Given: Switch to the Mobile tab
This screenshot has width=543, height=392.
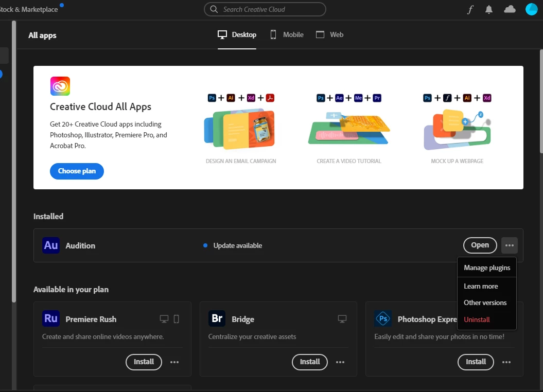Looking at the screenshot, I should (287, 34).
